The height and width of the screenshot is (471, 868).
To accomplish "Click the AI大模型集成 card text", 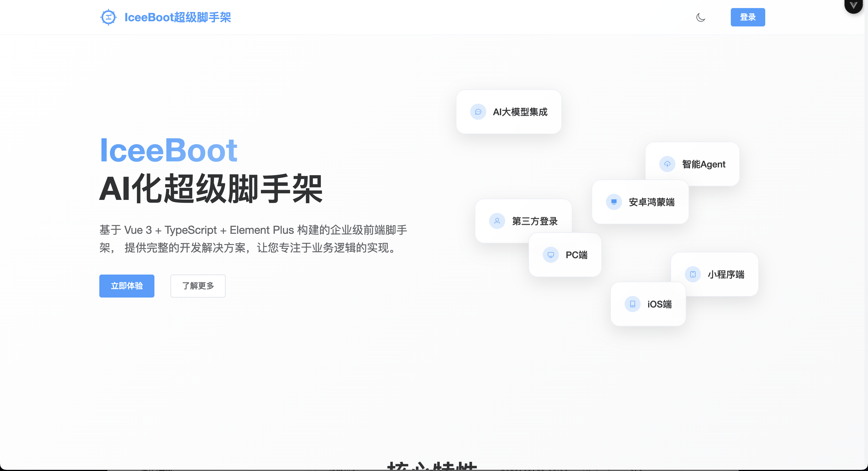I will pos(520,112).
